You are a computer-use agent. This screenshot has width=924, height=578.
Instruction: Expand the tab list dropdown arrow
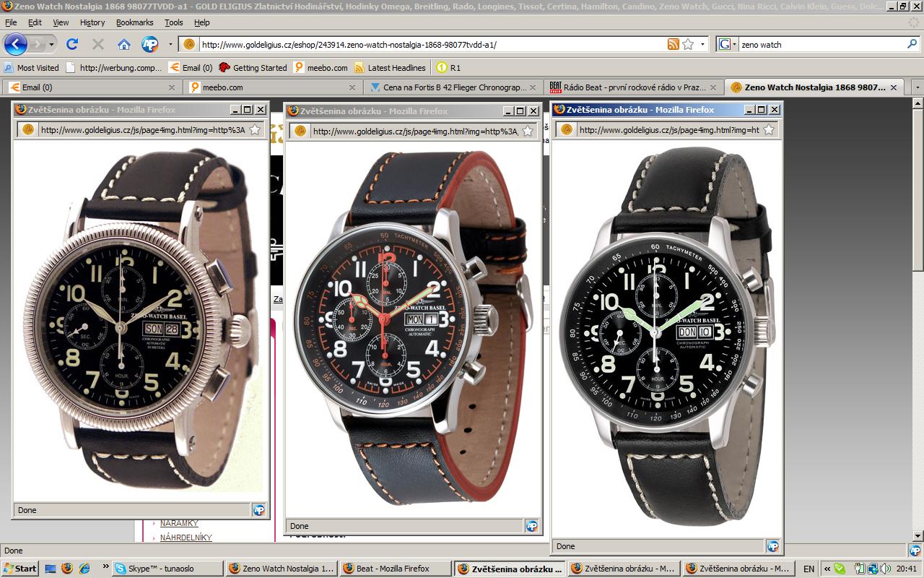pyautogui.click(x=918, y=87)
